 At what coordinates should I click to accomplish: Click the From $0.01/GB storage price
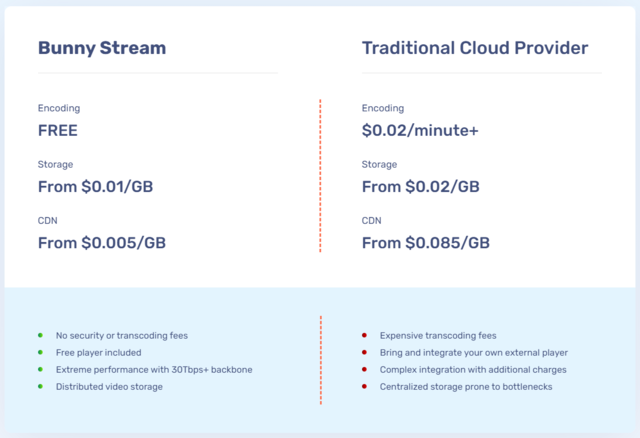(96, 187)
